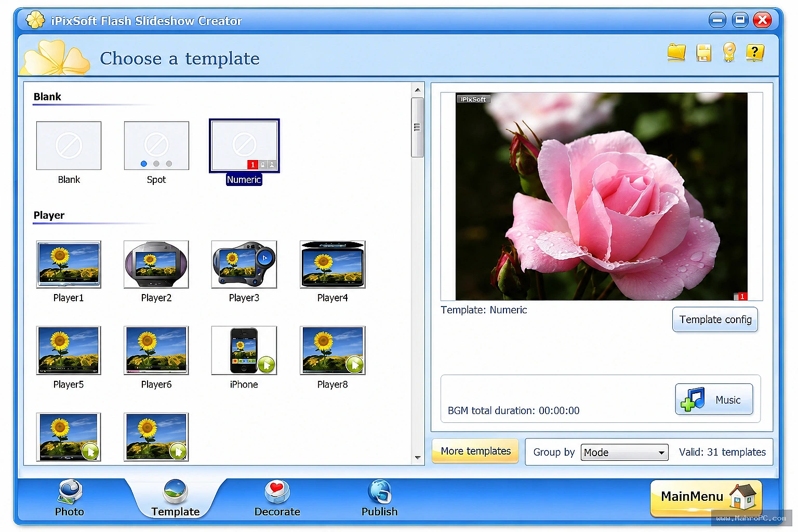Open the Publish tab
This screenshot has width=798, height=532.
click(380, 498)
